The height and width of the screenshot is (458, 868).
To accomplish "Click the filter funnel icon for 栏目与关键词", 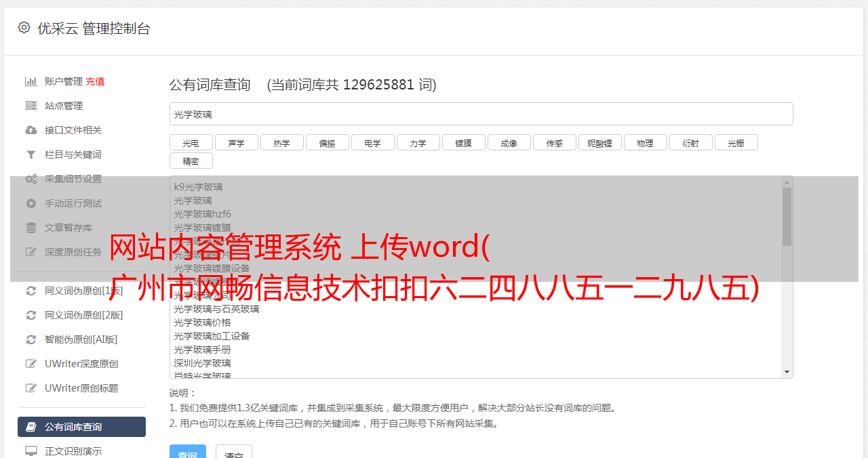I will point(31,154).
